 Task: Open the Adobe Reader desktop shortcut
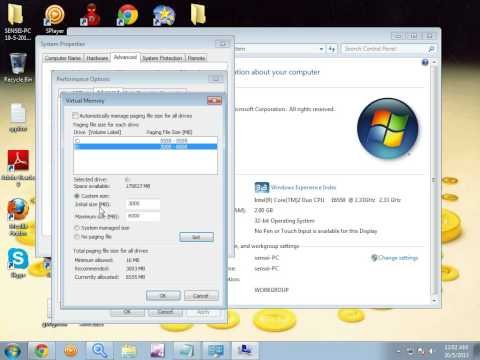pyautogui.click(x=18, y=168)
